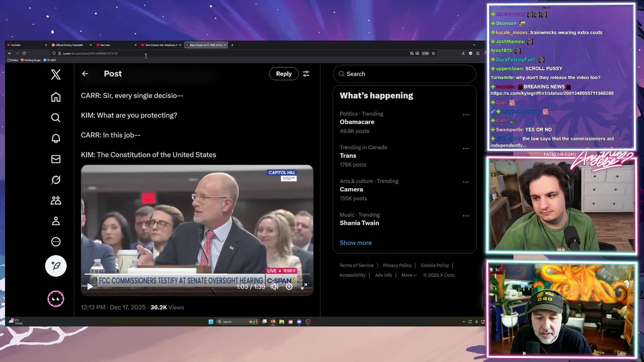644x362 pixels.
Task: Open more options for Obamacare trend
Action: [x=466, y=115]
